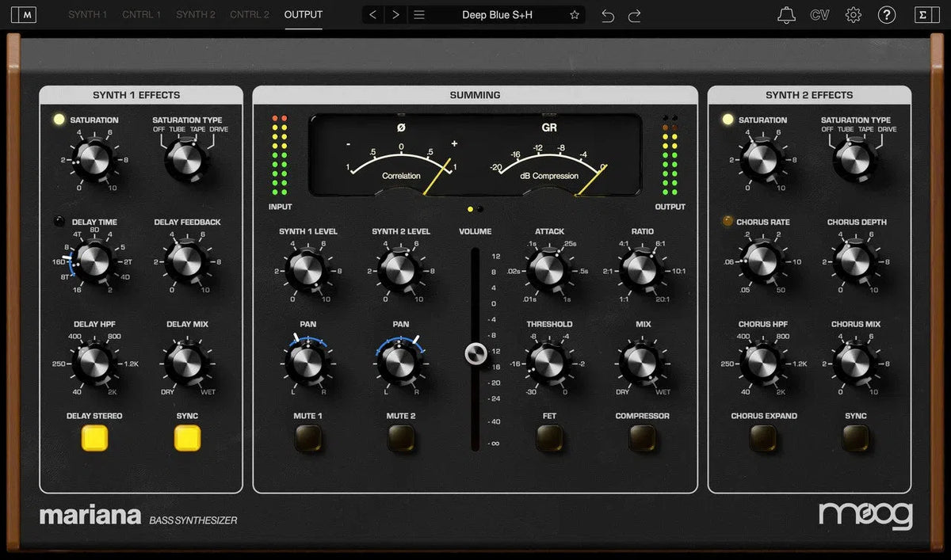Viewport: 951px width, 560px height.
Task: Switch to the CNTRL 2 tab
Action: click(249, 14)
